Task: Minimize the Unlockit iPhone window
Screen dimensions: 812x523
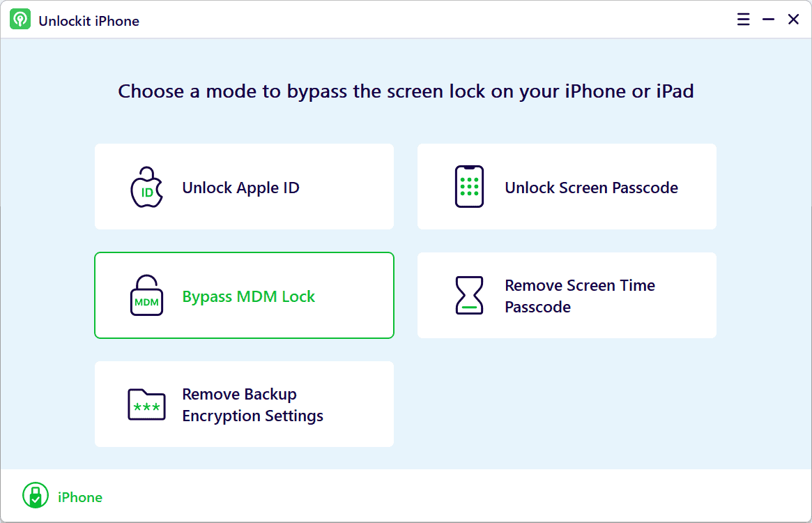Action: 769,20
